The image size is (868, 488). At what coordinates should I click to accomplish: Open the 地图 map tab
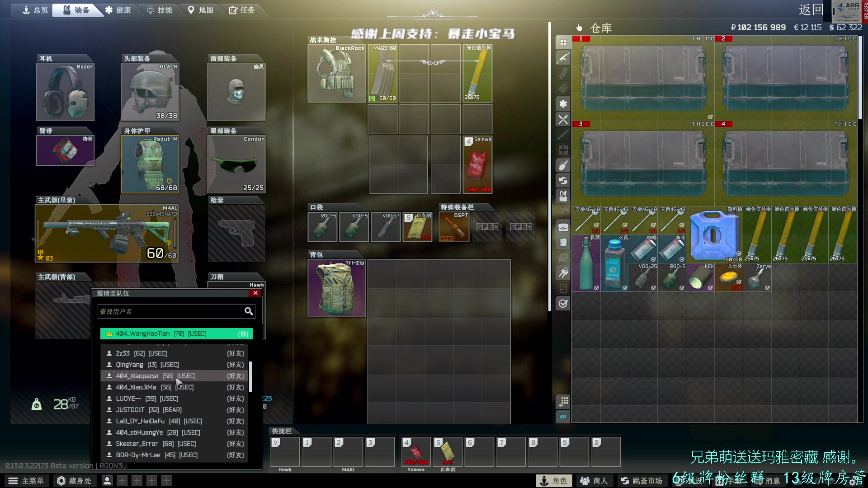point(201,10)
